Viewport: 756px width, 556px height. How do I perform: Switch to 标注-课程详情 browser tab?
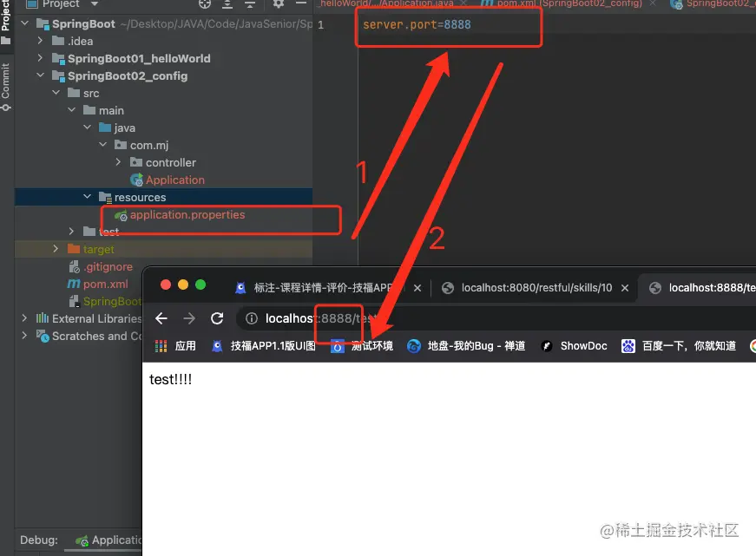tap(322, 288)
